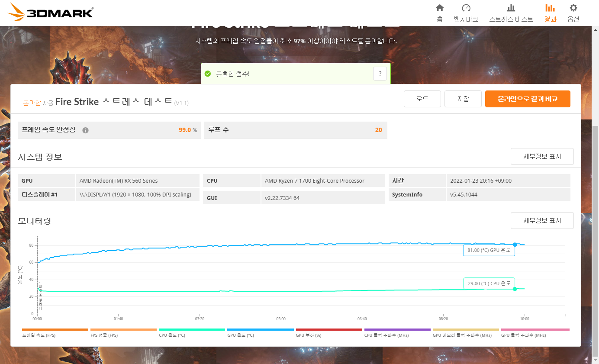Image resolution: width=599 pixels, height=364 pixels.
Task: Click the 3DMark logo
Action: tap(51, 12)
